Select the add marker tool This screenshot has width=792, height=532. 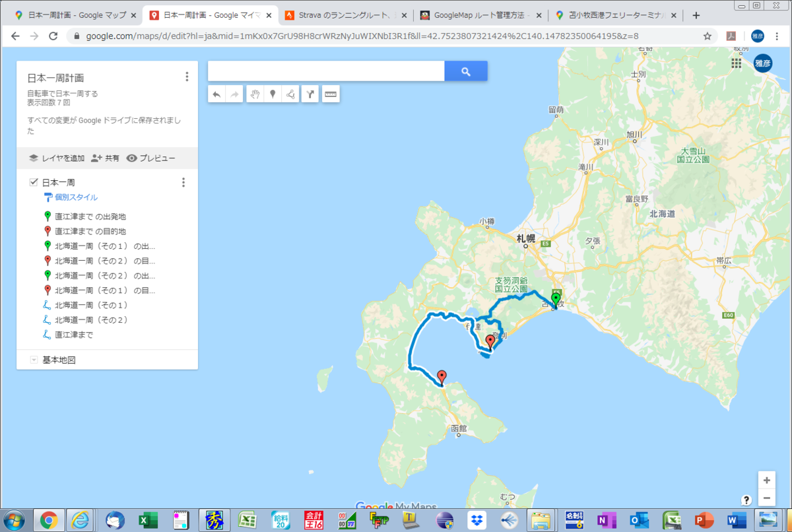[x=273, y=94]
